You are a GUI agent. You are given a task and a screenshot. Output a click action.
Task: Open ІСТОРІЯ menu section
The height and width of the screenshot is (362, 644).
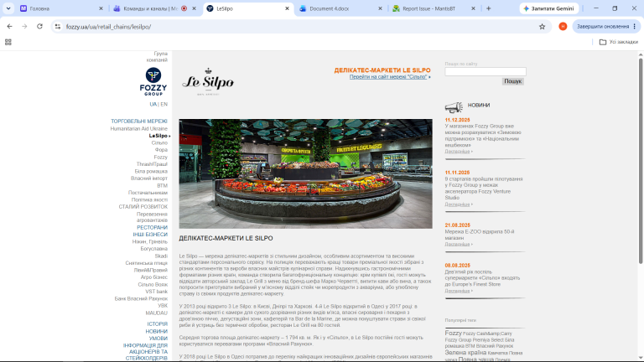(158, 324)
